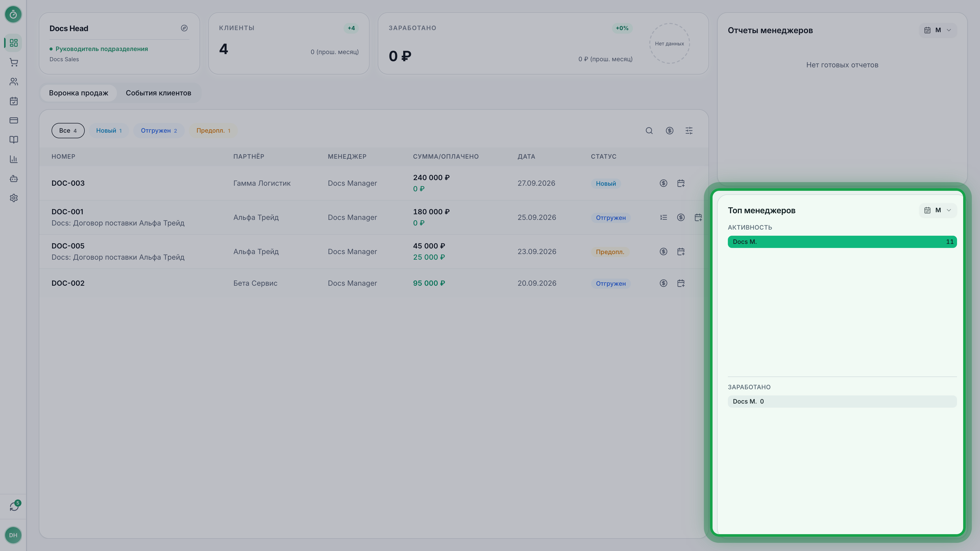Open the payments card icon in sidebar
Viewport: 980px width, 551px height.
[x=14, y=121]
